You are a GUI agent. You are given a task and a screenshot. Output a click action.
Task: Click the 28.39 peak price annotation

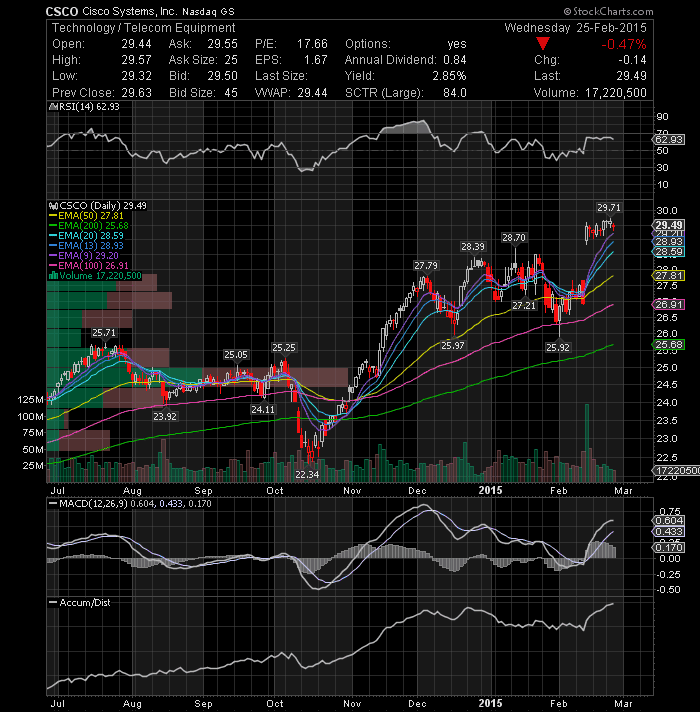473,247
